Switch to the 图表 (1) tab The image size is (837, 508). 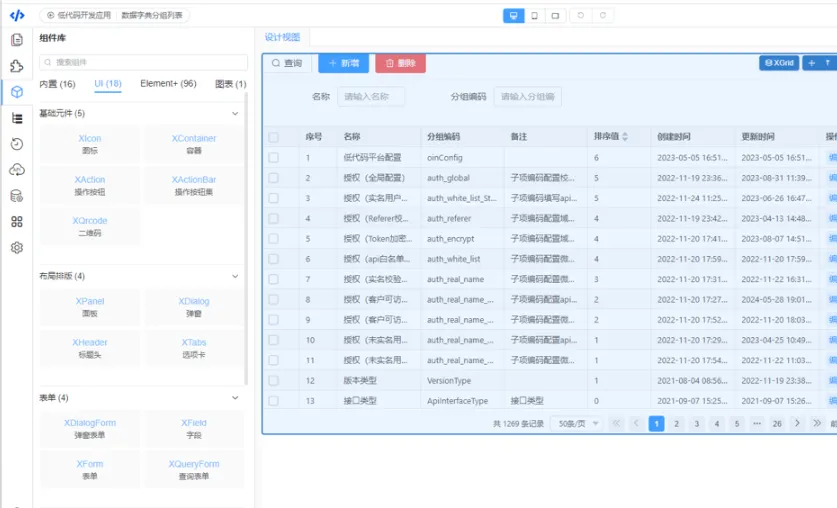pyautogui.click(x=231, y=84)
